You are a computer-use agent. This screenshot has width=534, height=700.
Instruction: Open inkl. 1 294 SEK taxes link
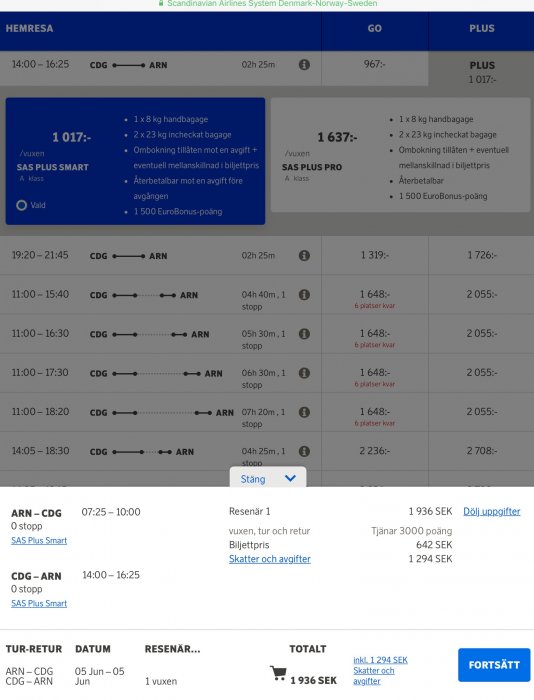pyautogui.click(x=380, y=660)
